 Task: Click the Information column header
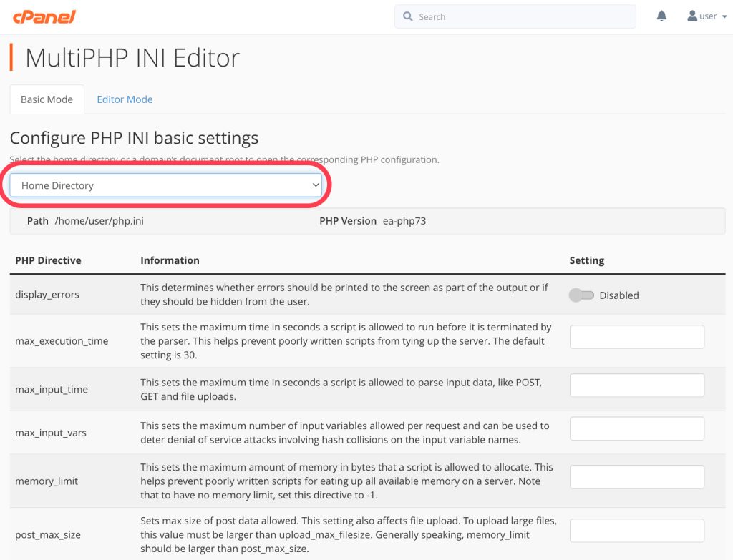click(x=170, y=260)
